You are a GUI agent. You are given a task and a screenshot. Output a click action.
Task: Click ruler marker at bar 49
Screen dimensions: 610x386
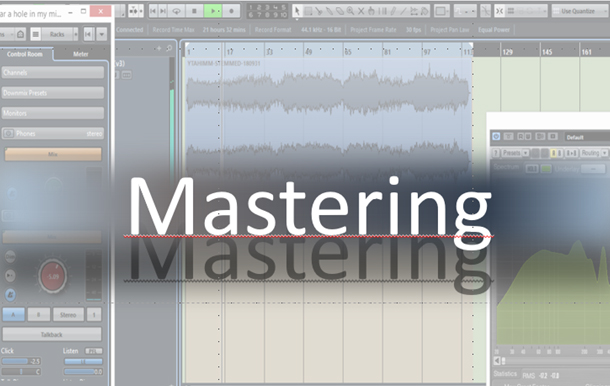[x=308, y=52]
